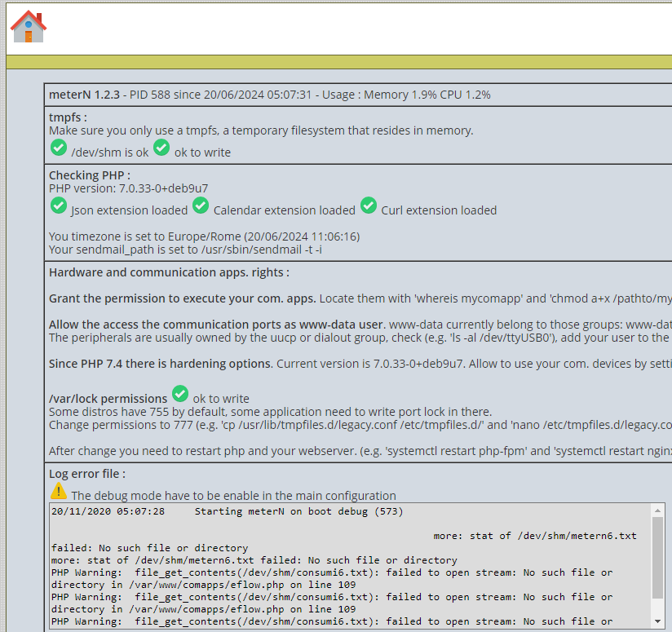
Task: Click the PHP version: 7.0.33-0+deb9u7 line
Action: pyautogui.click(x=129, y=188)
